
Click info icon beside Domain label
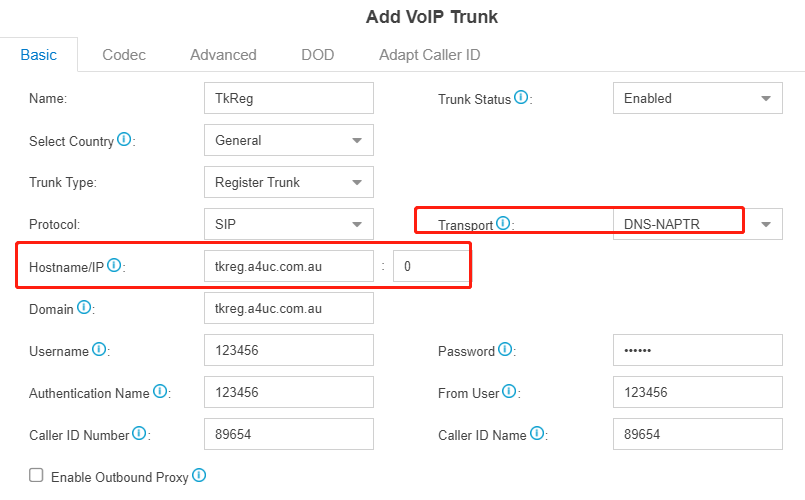(x=84, y=307)
